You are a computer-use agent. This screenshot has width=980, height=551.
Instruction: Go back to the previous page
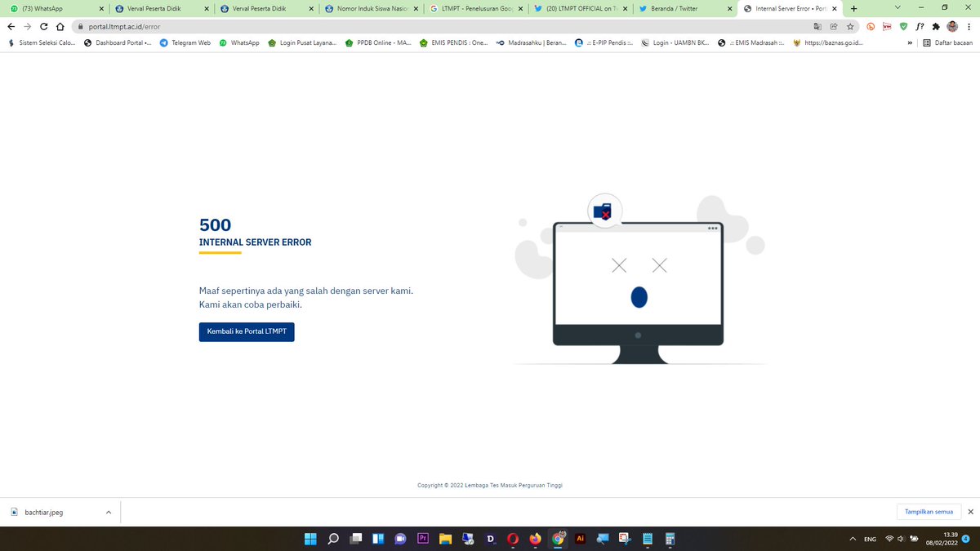(11, 26)
